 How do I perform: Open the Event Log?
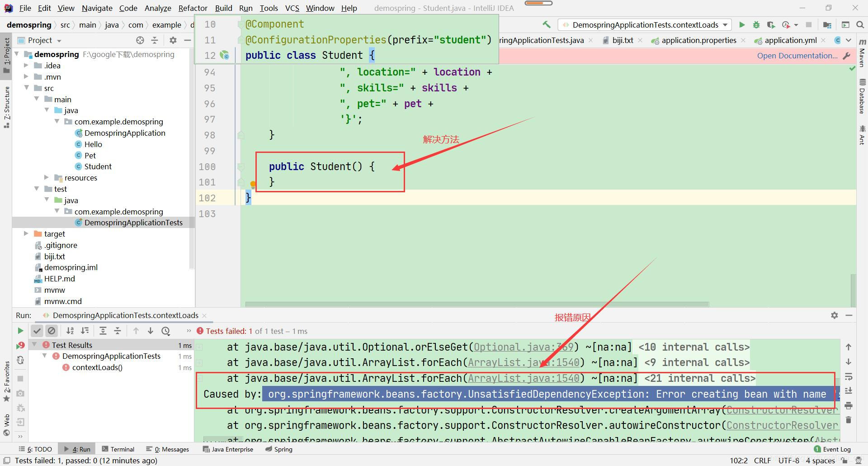[x=832, y=449]
